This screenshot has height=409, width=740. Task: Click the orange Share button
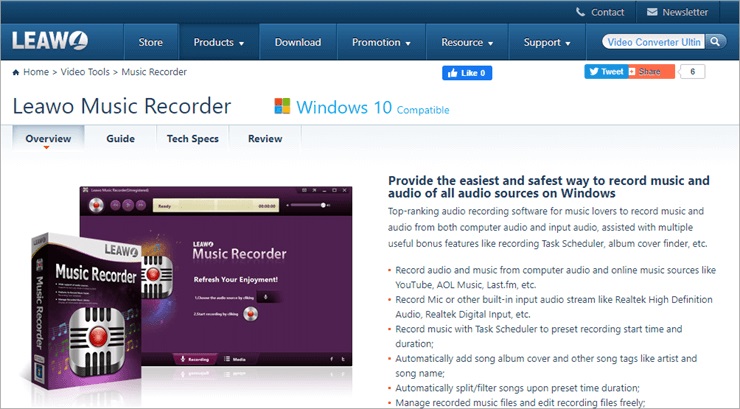[651, 72]
